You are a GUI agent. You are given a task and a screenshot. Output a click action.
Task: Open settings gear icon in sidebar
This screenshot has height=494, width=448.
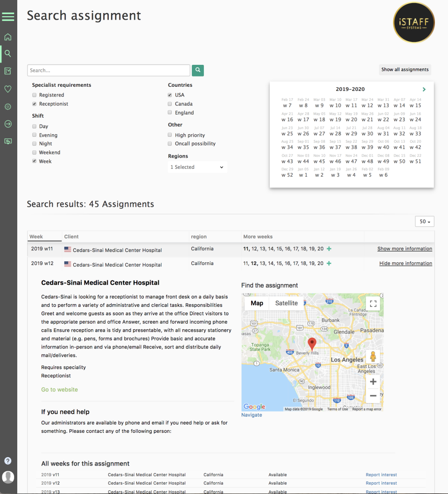[8, 107]
